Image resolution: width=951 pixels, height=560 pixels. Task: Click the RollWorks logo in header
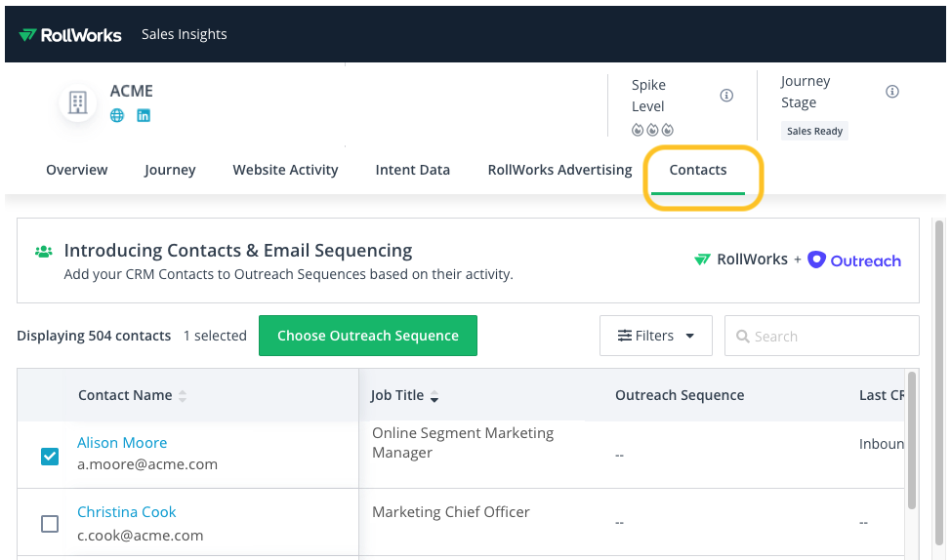(69, 34)
